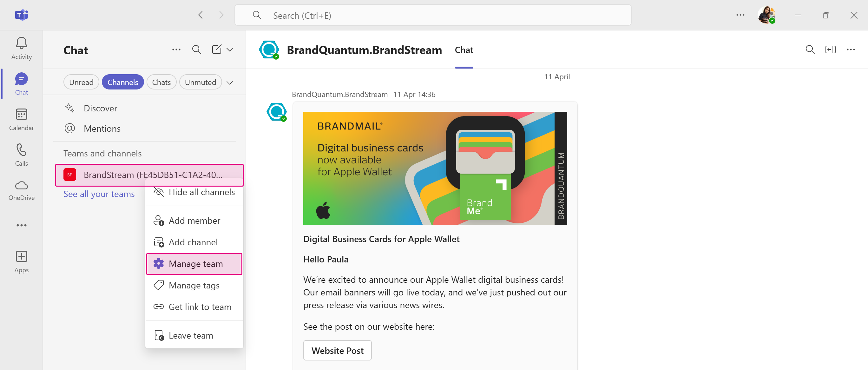Click the Website Post button
The width and height of the screenshot is (868, 370).
coord(337,350)
